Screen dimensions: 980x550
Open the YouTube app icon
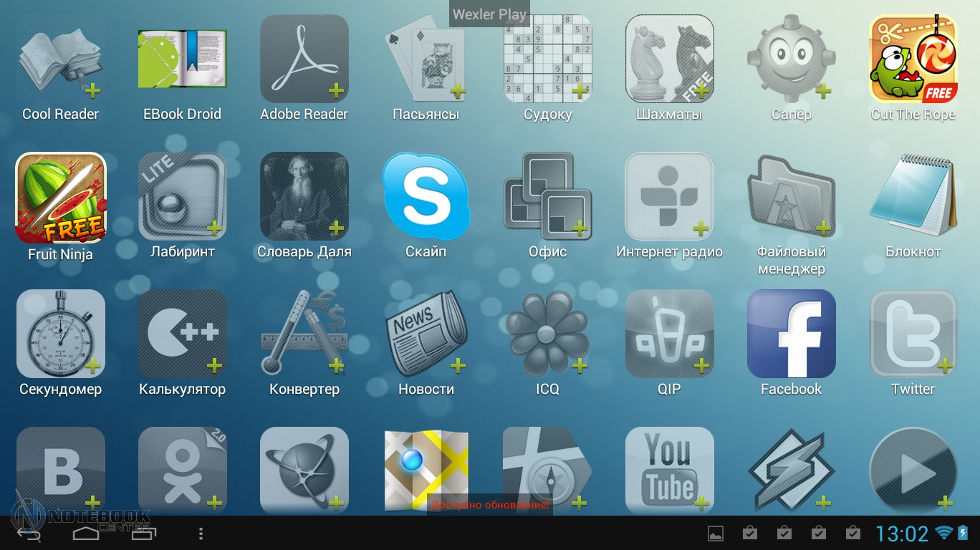tap(670, 469)
